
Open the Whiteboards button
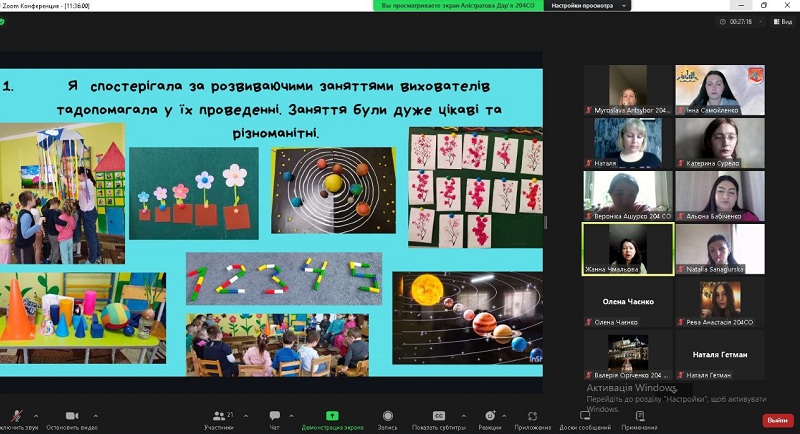pyautogui.click(x=586, y=416)
